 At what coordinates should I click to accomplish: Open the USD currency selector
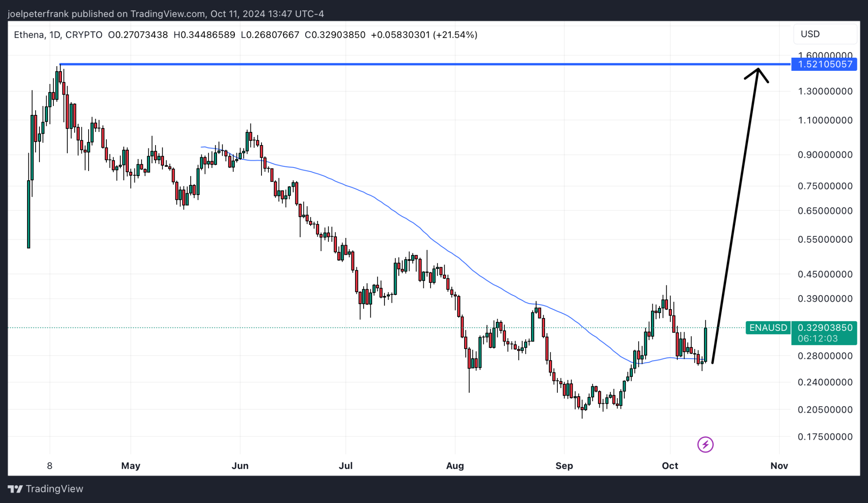(825, 34)
